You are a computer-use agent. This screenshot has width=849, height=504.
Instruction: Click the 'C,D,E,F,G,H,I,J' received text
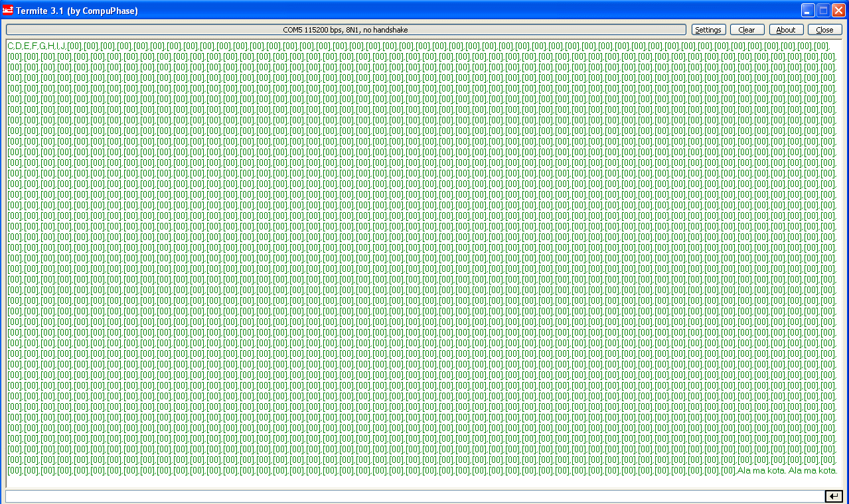[37, 46]
